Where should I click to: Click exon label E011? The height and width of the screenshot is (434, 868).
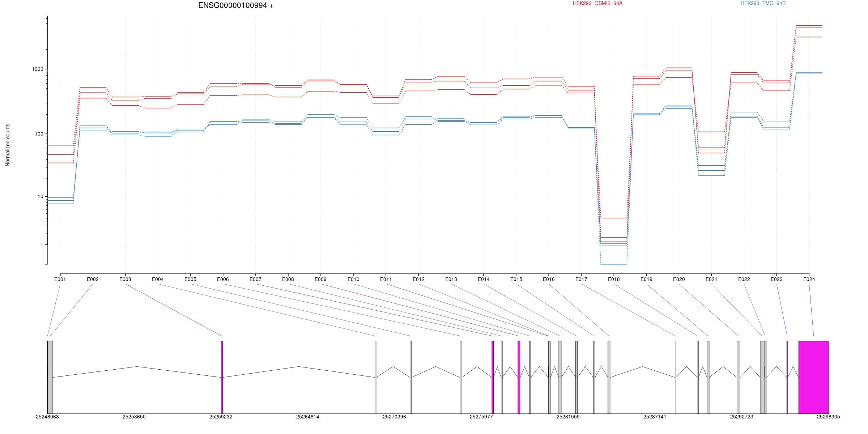coord(386,279)
